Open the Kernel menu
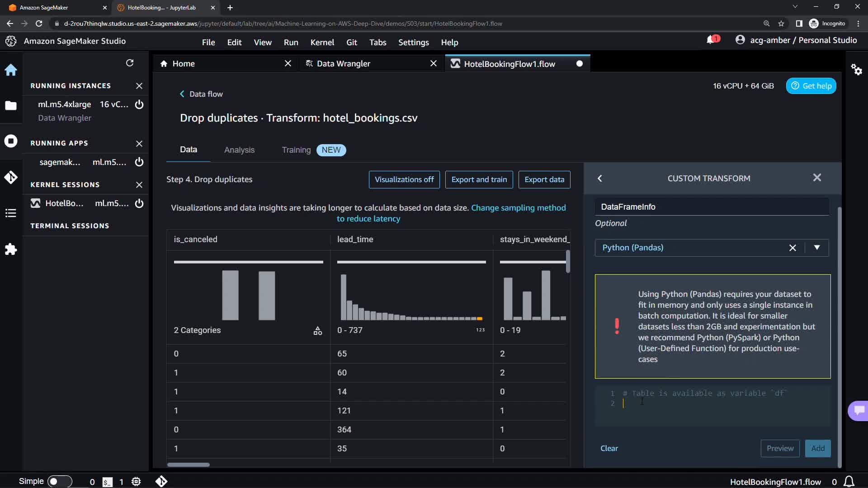 click(x=322, y=42)
